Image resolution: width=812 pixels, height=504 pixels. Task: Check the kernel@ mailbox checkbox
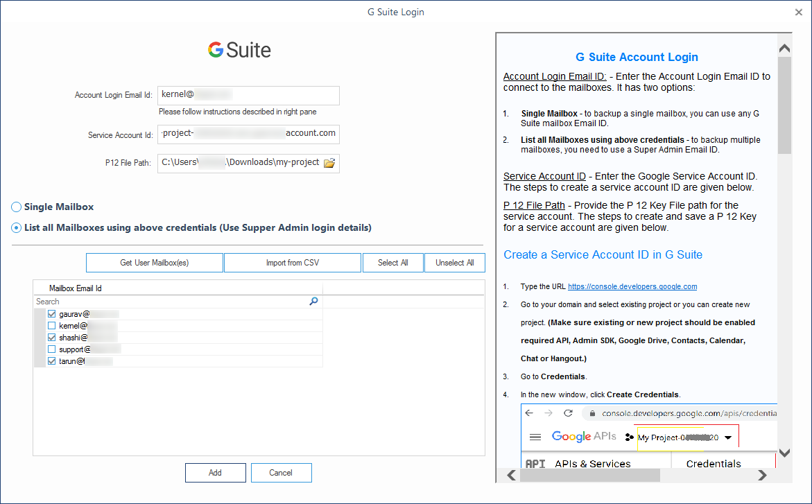tap(52, 326)
